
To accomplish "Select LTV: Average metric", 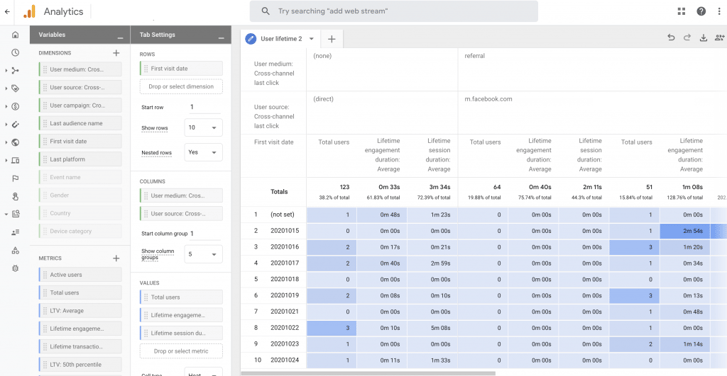I will (x=80, y=311).
